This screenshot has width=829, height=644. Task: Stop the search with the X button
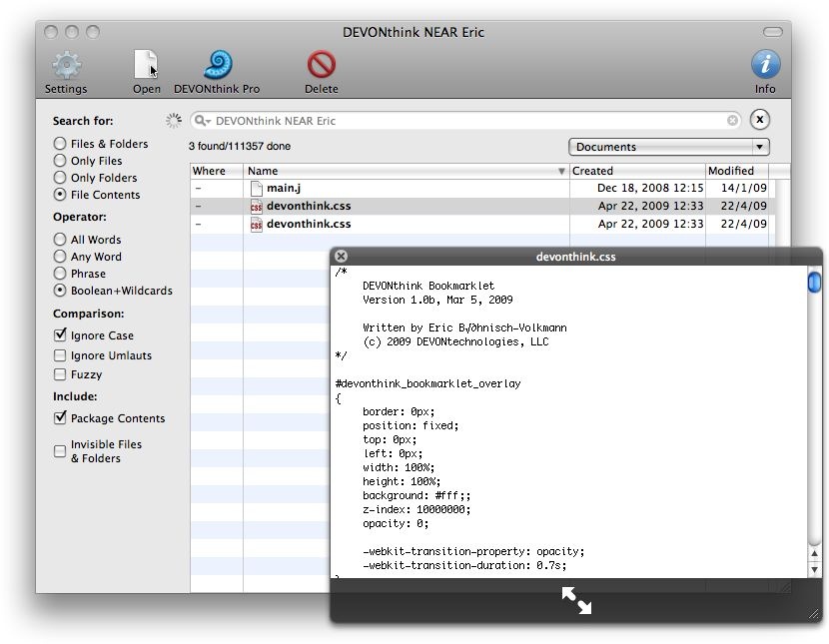coord(759,121)
